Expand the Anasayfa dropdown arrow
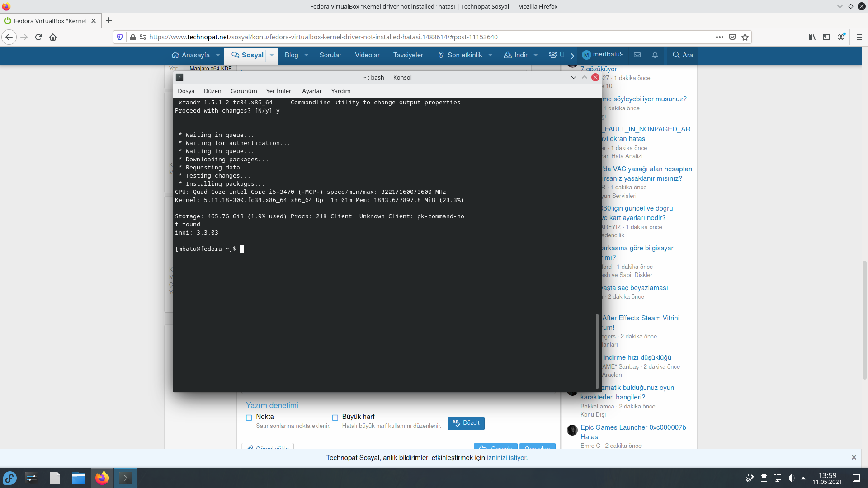 pos(218,55)
